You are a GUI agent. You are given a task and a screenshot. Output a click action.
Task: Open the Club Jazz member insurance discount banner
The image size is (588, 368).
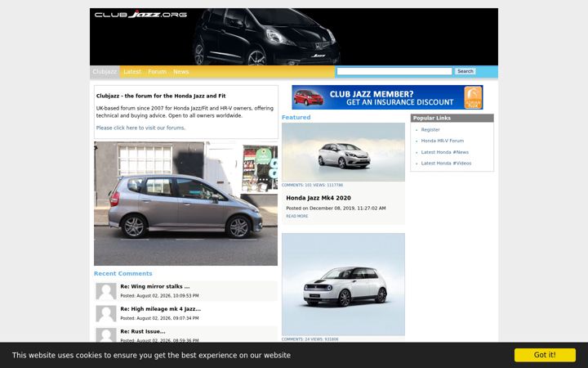tap(387, 97)
